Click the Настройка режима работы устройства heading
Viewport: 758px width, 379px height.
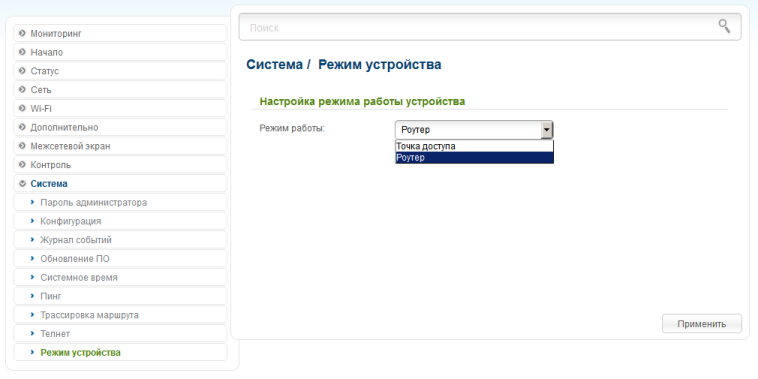(x=362, y=102)
